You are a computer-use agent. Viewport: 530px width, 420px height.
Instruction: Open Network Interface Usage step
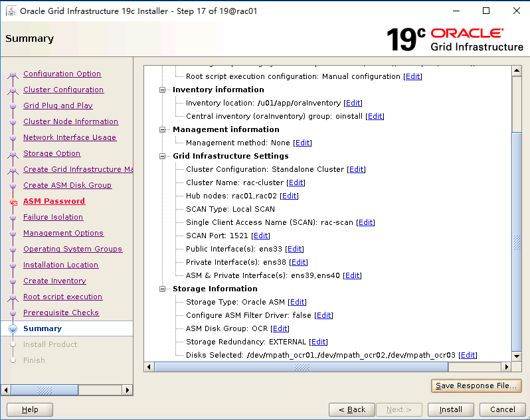[70, 137]
